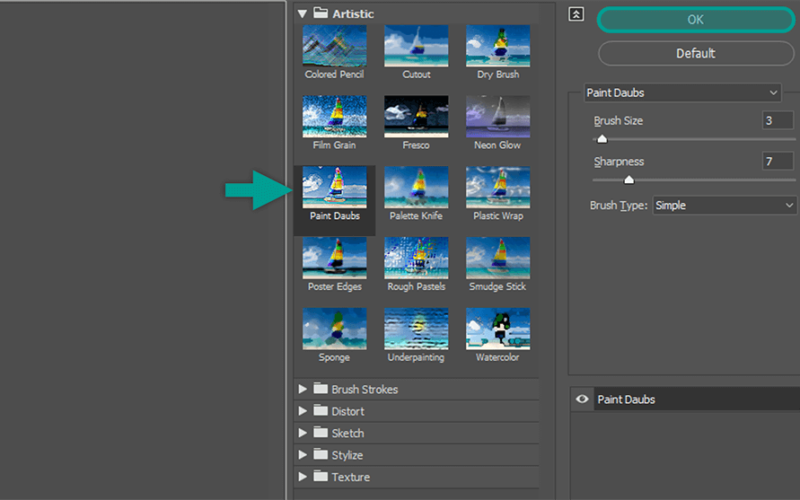
Task: Expand the Texture filter folder
Action: pos(303,477)
